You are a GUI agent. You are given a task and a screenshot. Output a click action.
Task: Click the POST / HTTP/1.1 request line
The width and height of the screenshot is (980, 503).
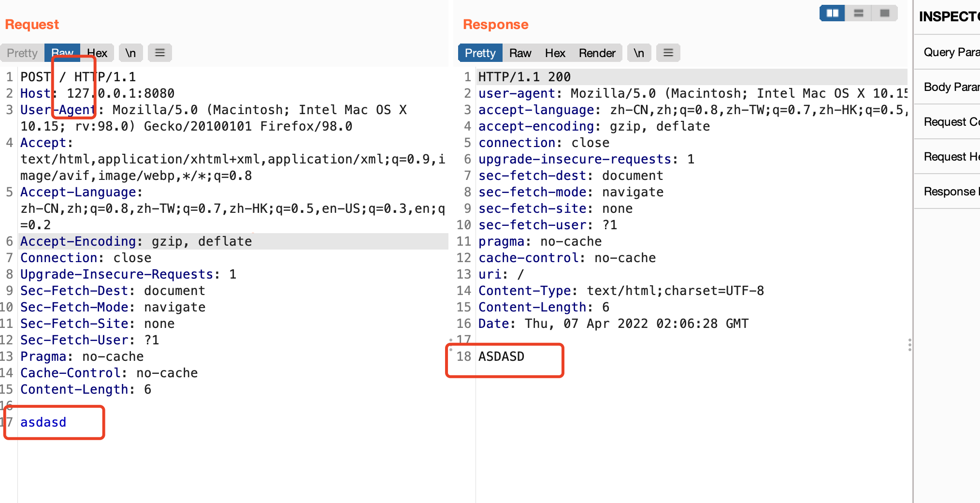click(x=78, y=77)
